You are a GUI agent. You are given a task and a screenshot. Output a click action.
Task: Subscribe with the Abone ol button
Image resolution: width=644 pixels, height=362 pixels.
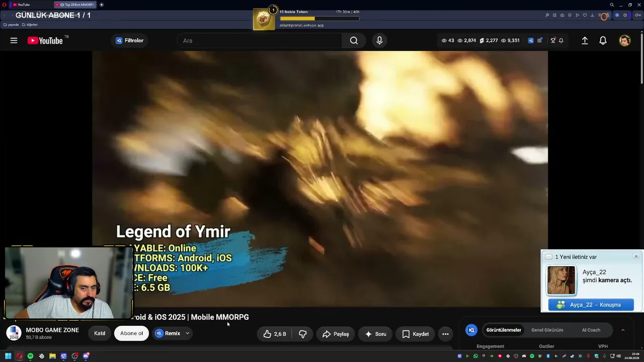(x=131, y=333)
